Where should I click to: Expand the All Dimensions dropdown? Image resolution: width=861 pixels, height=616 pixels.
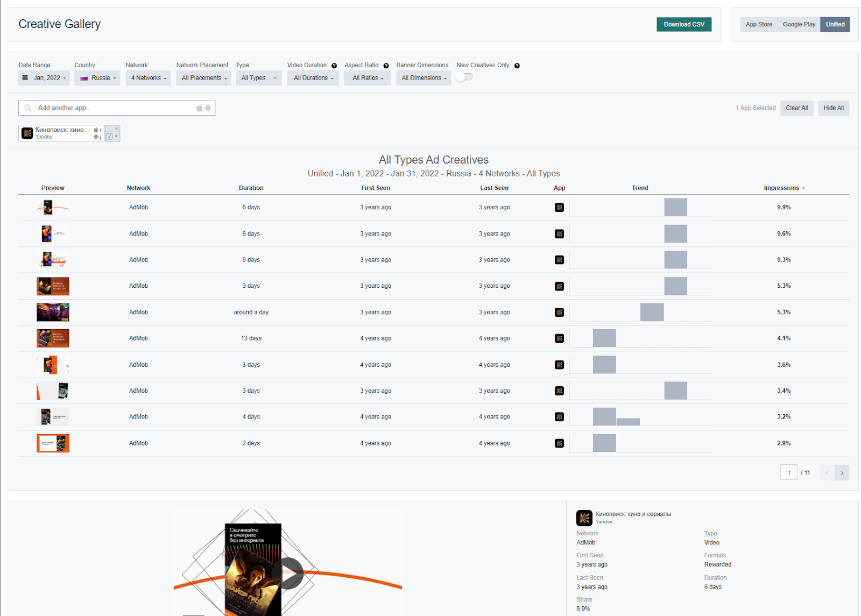[424, 78]
